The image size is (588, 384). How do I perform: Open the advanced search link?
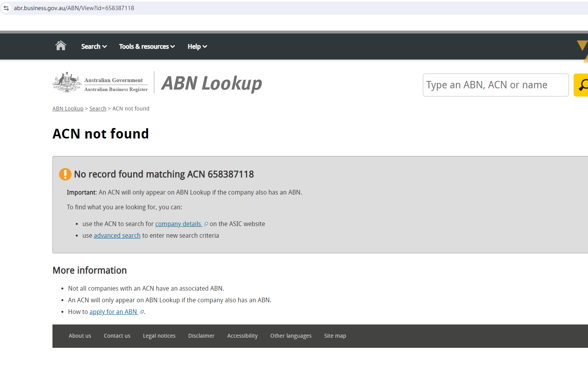(x=117, y=236)
